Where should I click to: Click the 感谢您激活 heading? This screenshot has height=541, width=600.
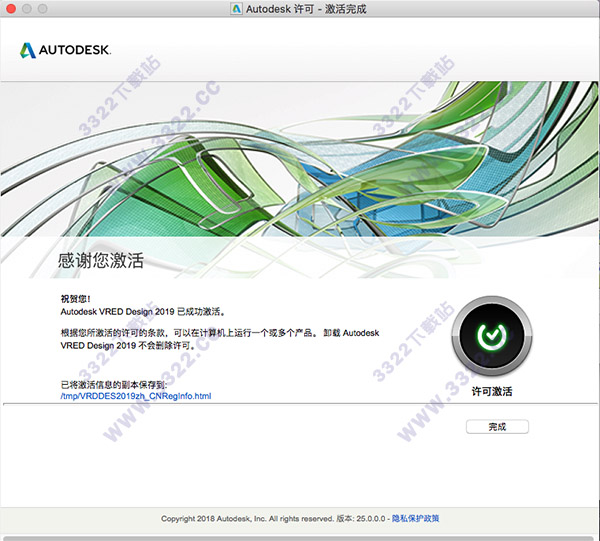[101, 262]
